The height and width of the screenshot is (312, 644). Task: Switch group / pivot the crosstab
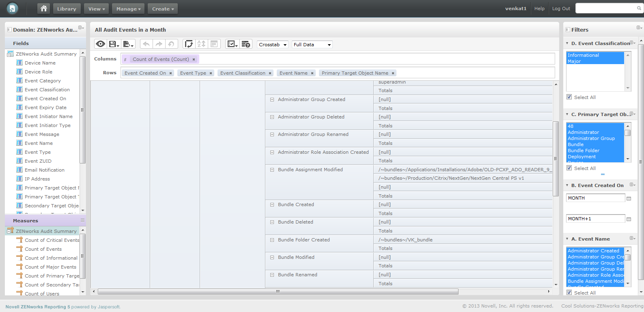point(189,44)
